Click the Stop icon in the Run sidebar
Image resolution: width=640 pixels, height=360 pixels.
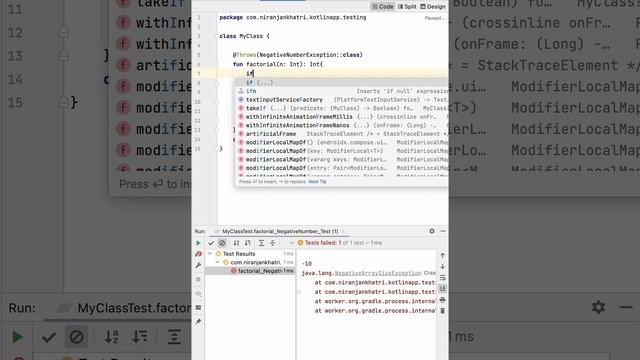(x=198, y=279)
